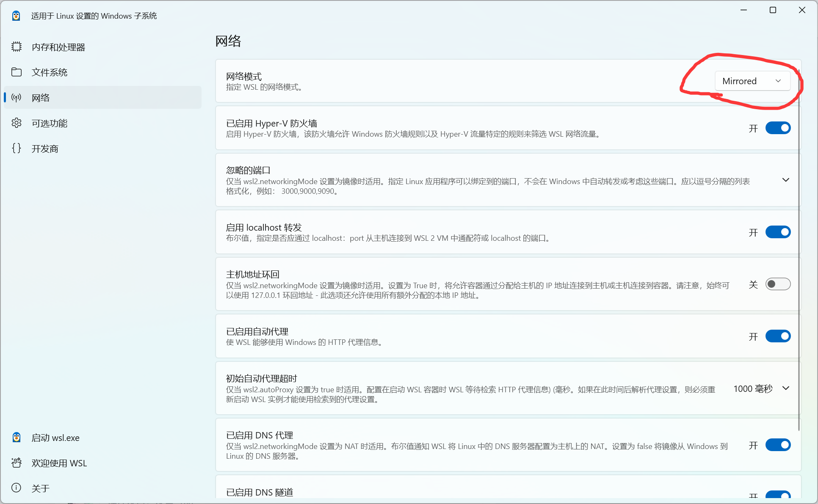This screenshot has width=818, height=504.
Task: Turn off 启用 localhost 转发
Action: click(778, 232)
